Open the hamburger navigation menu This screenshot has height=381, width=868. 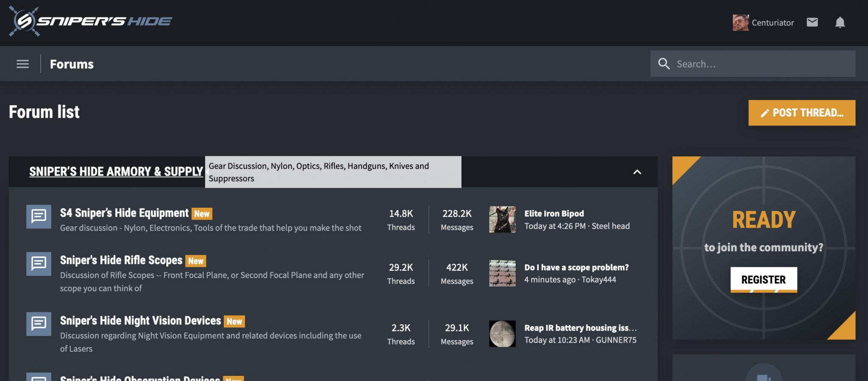click(22, 64)
